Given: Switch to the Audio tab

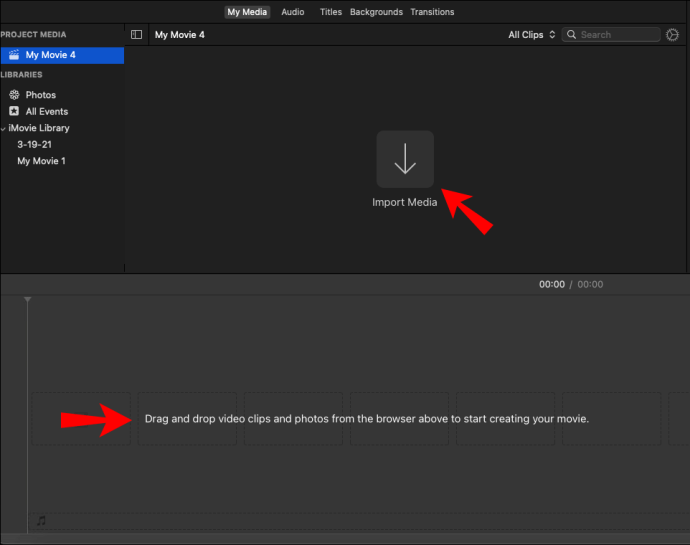Looking at the screenshot, I should click(293, 12).
